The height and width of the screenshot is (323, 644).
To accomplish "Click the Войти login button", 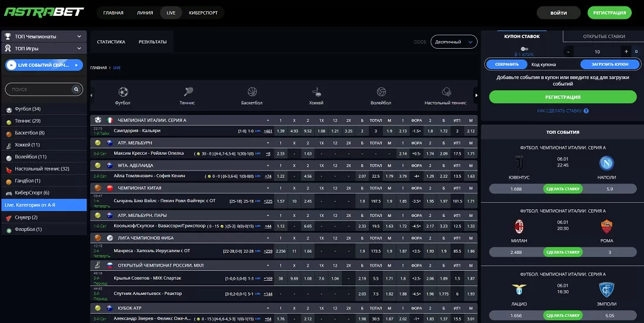I will point(559,12).
